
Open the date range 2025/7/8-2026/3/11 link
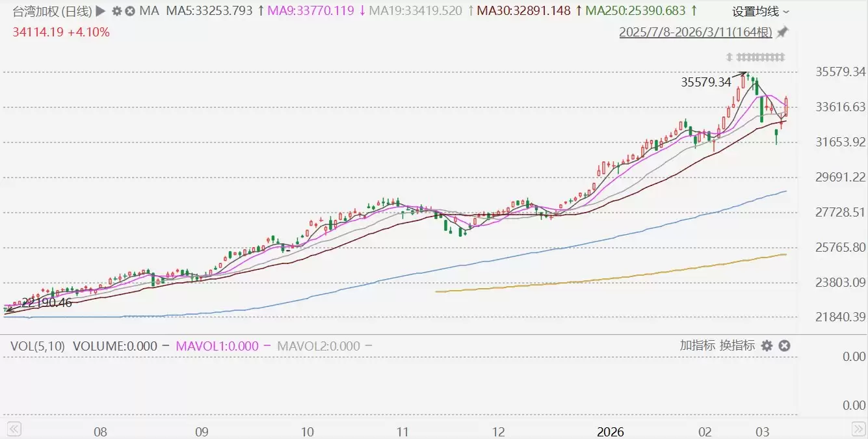[x=696, y=32]
